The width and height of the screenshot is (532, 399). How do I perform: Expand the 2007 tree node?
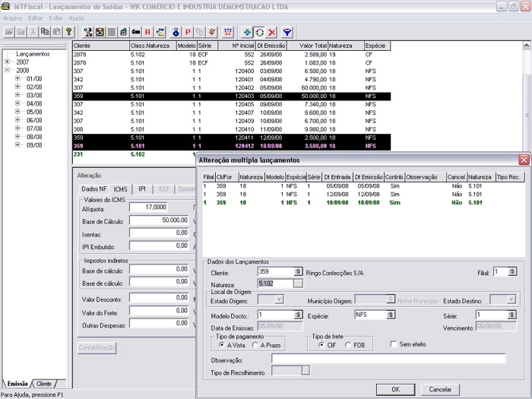7,62
